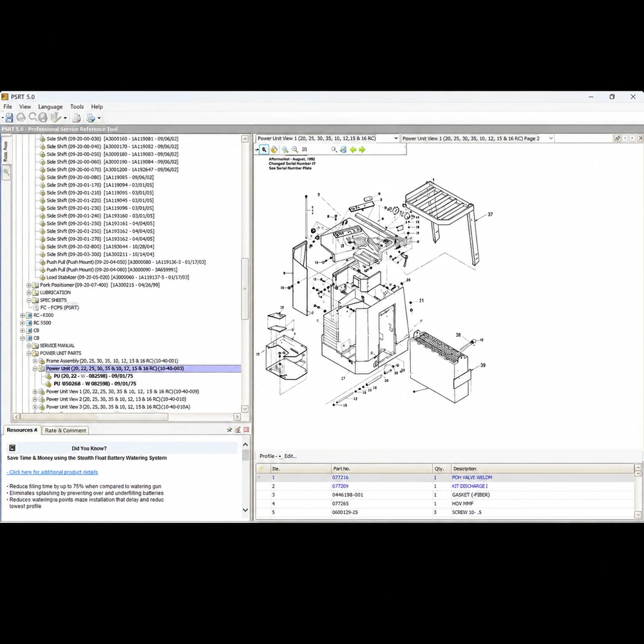Select PU U50268 - W 082598 tree item
The height and width of the screenshot is (644, 644).
[x=95, y=384]
